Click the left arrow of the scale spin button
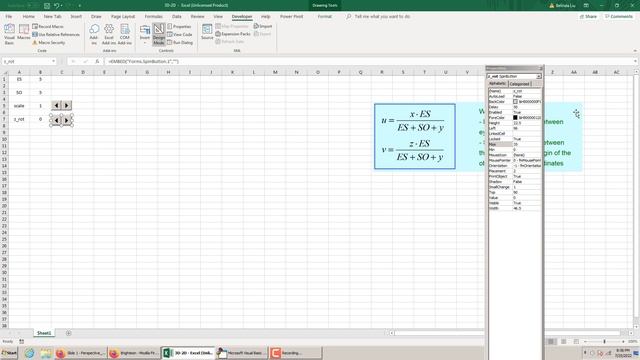 click(56, 106)
